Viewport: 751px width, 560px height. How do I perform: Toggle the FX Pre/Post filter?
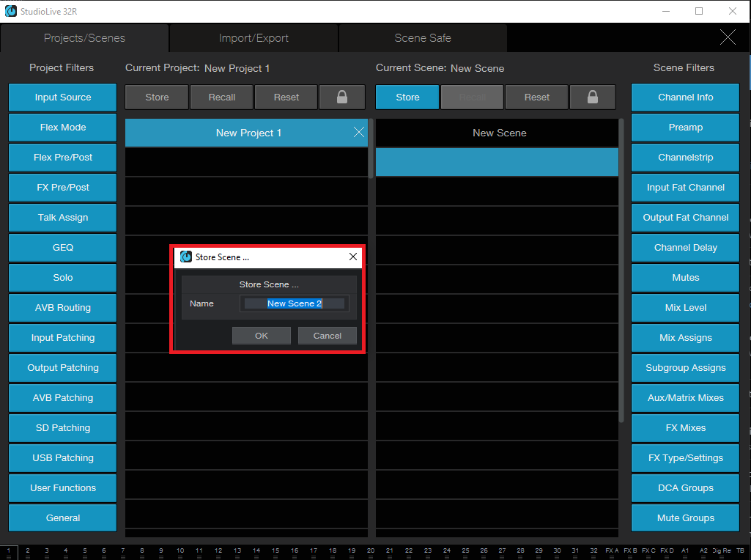tap(63, 188)
